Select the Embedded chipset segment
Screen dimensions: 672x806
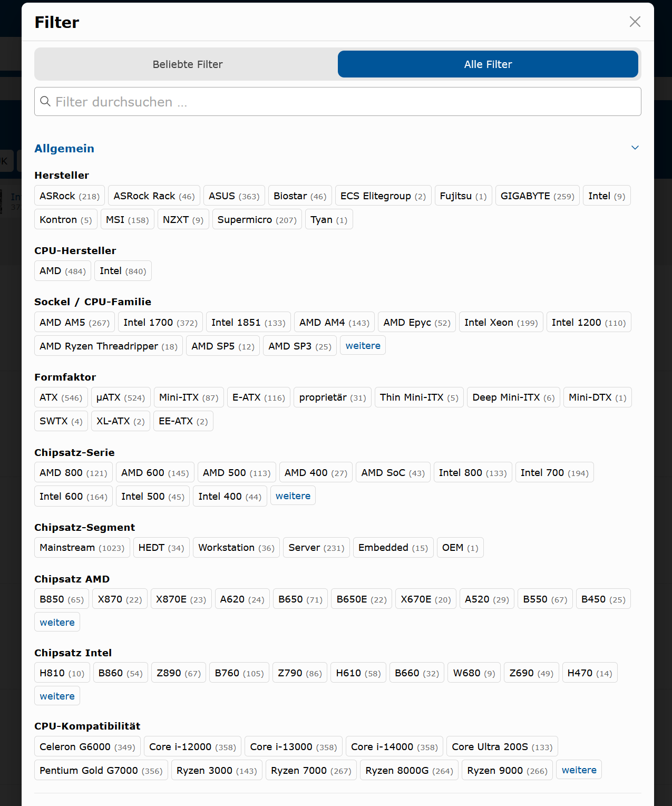[x=393, y=547]
